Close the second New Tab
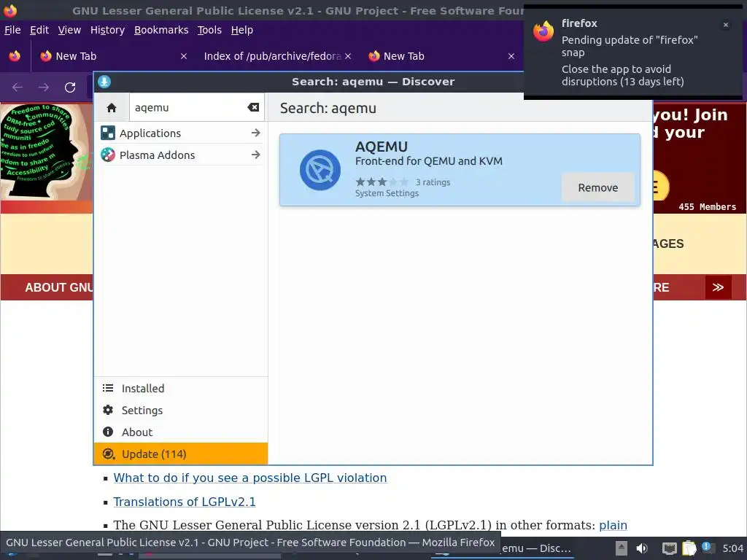The height and width of the screenshot is (560, 747). [x=511, y=56]
